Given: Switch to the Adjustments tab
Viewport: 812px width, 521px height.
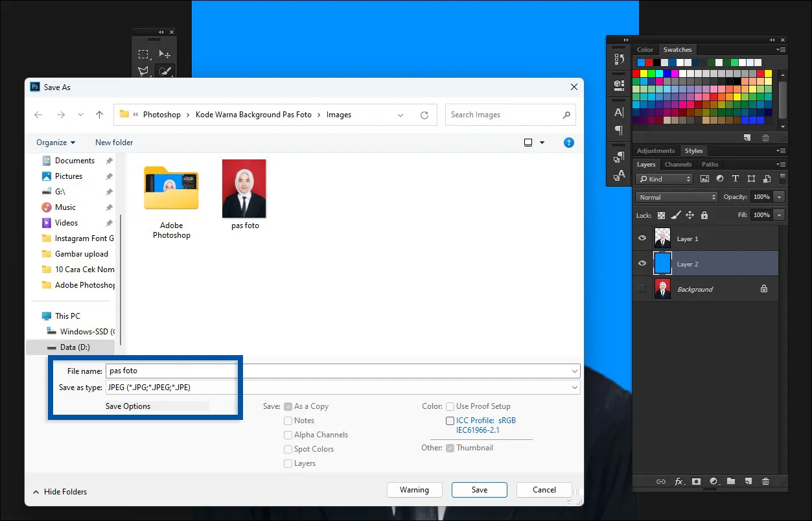Looking at the screenshot, I should [655, 151].
